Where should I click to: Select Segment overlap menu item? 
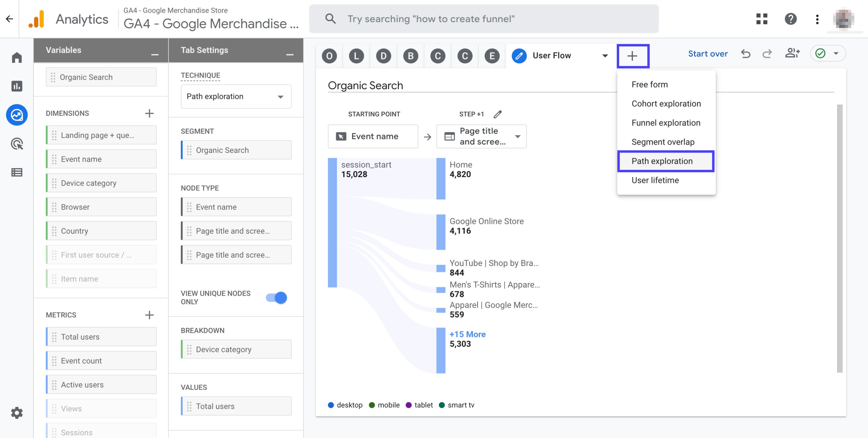tap(666, 142)
